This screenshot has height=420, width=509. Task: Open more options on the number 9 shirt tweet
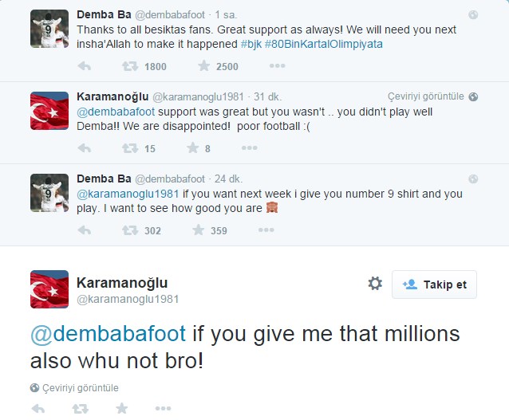[x=266, y=230]
